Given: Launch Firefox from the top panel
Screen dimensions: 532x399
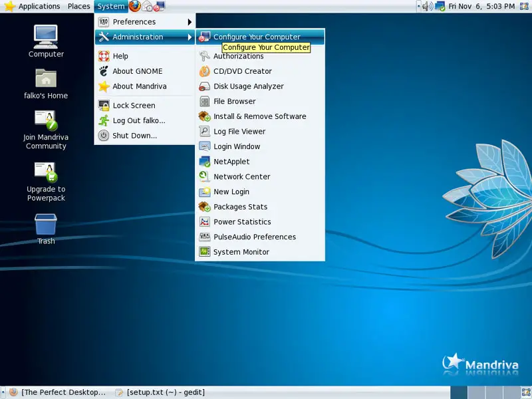Looking at the screenshot, I should coord(135,6).
